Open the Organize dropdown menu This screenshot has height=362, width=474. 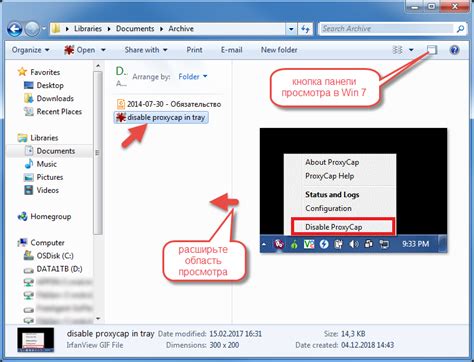coord(30,50)
